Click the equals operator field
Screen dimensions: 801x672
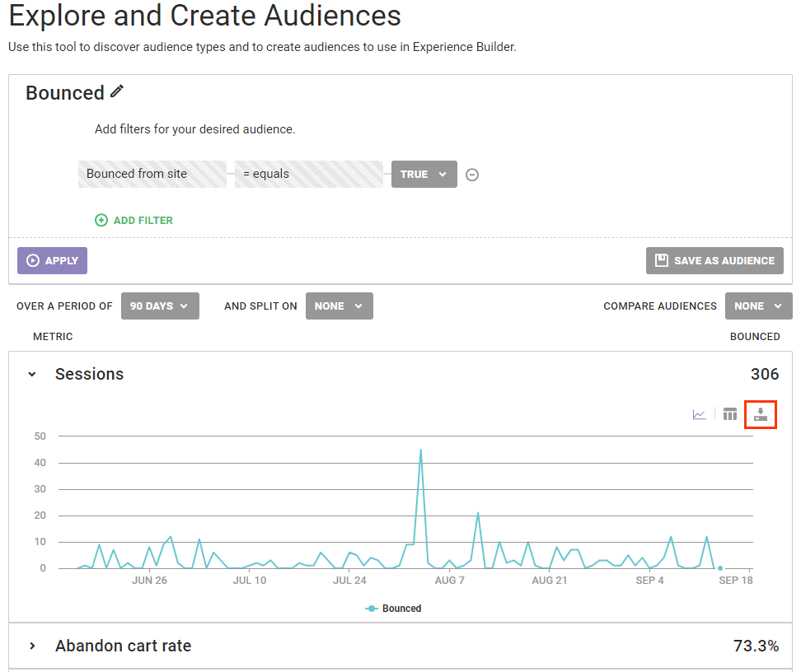(309, 175)
